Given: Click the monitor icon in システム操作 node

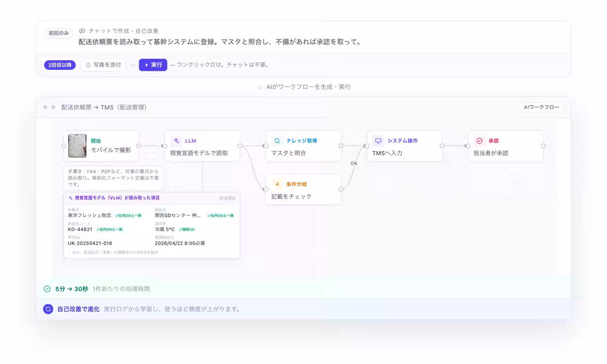Looking at the screenshot, I should [378, 141].
